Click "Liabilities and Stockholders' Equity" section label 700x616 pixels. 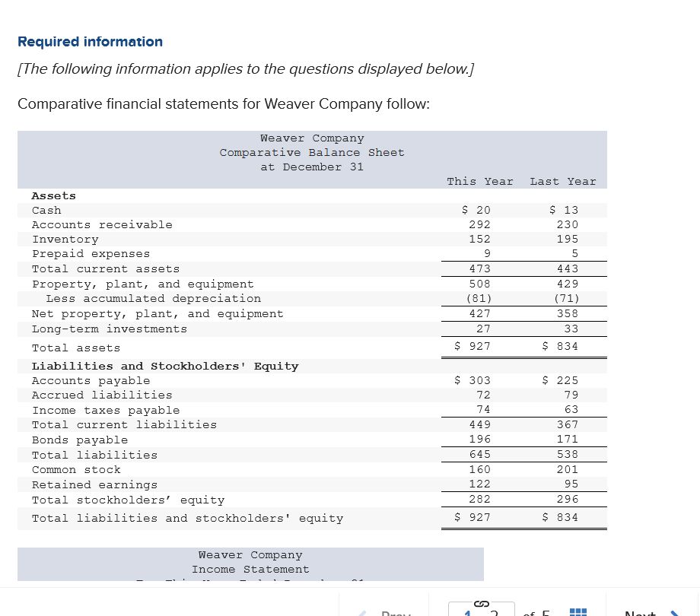pyautogui.click(x=165, y=367)
